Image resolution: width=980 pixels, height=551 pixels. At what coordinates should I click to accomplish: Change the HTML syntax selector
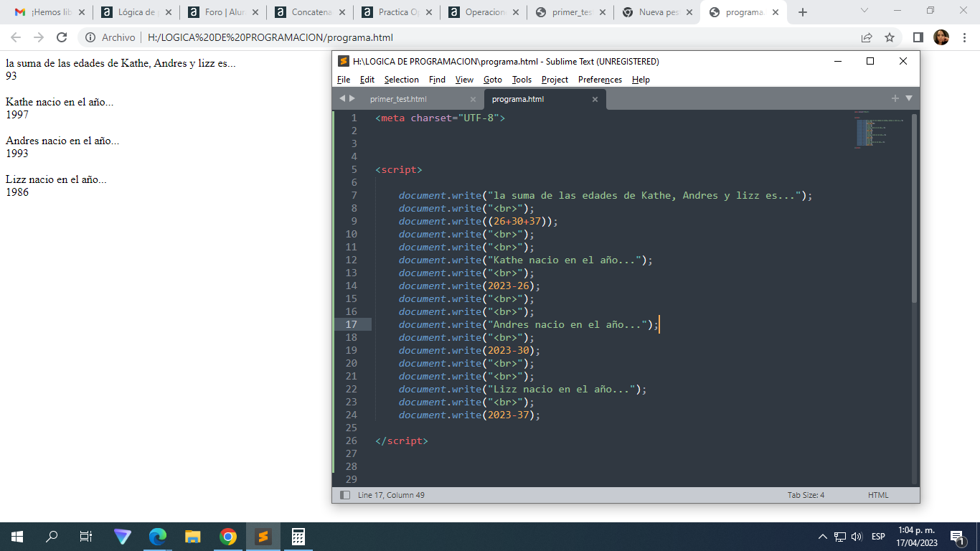[878, 495]
